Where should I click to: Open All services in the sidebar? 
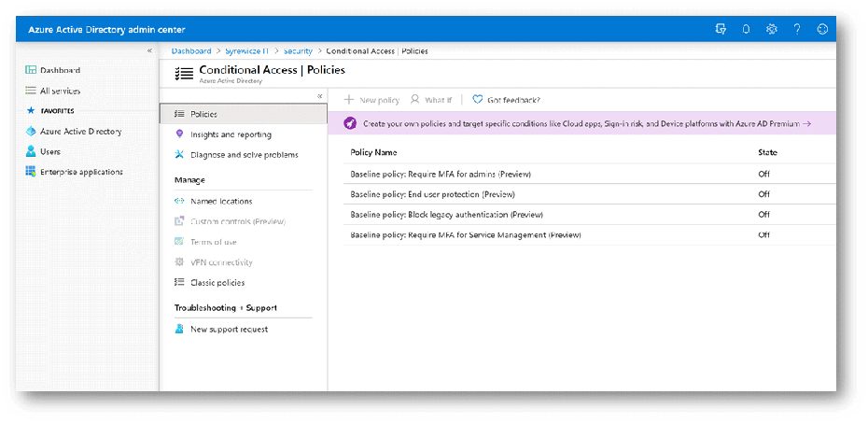pyautogui.click(x=60, y=91)
